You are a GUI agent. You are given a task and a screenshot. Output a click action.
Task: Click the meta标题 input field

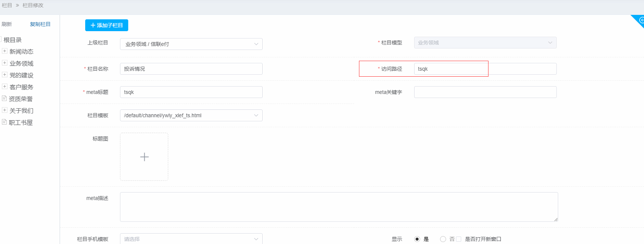click(x=191, y=92)
